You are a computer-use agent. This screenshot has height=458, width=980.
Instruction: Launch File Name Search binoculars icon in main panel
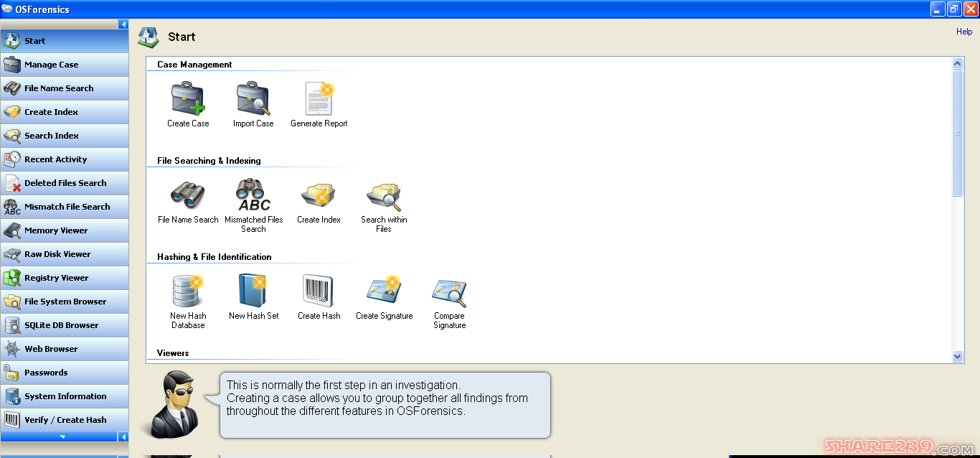(188, 195)
